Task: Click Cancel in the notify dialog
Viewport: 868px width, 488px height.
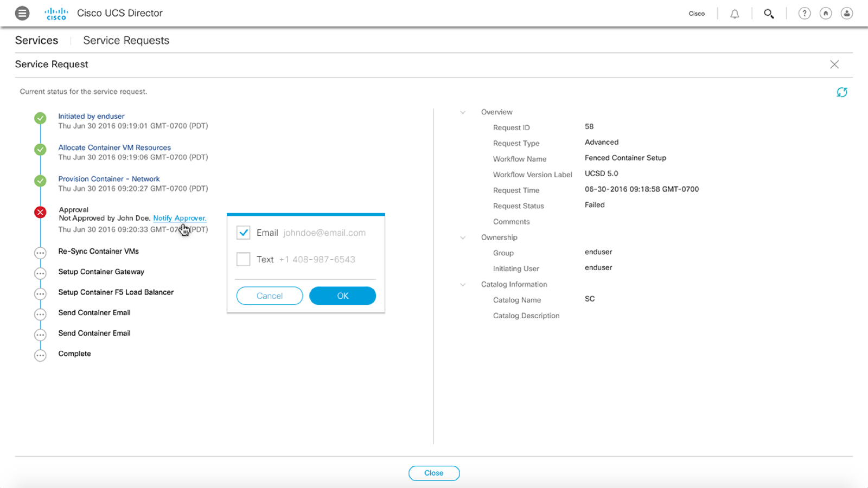Action: pyautogui.click(x=270, y=296)
